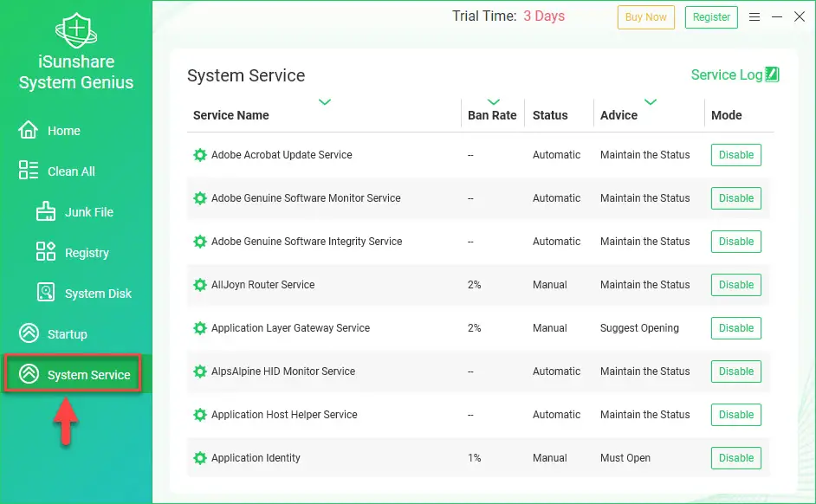Click the gear icon next to AllJoyn Router Service
The height and width of the screenshot is (504, 816).
pos(200,285)
